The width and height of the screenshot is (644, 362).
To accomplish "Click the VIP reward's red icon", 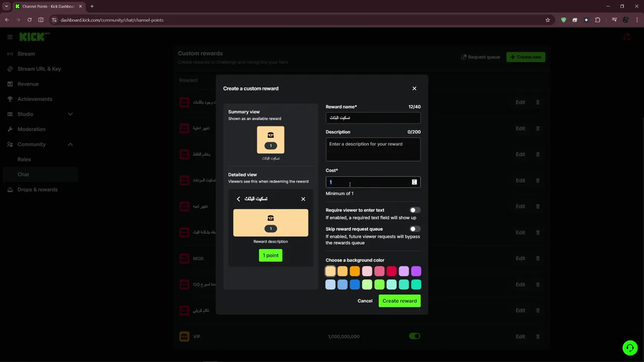I will 184,336.
